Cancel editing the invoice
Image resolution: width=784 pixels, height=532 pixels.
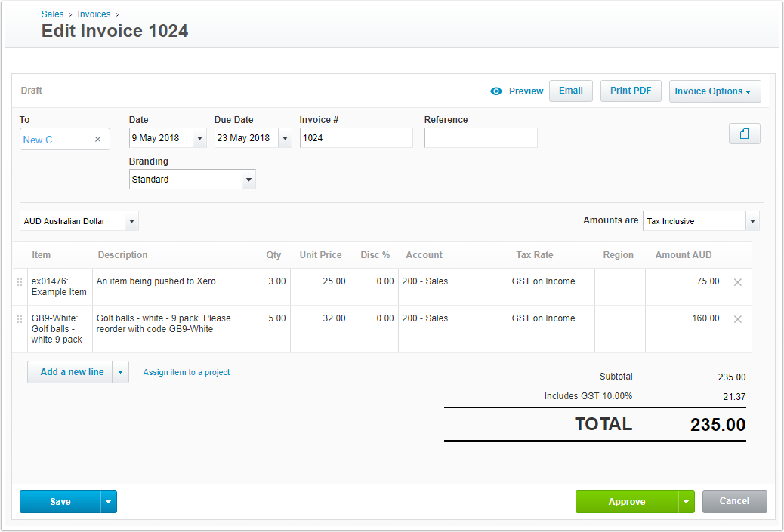734,501
